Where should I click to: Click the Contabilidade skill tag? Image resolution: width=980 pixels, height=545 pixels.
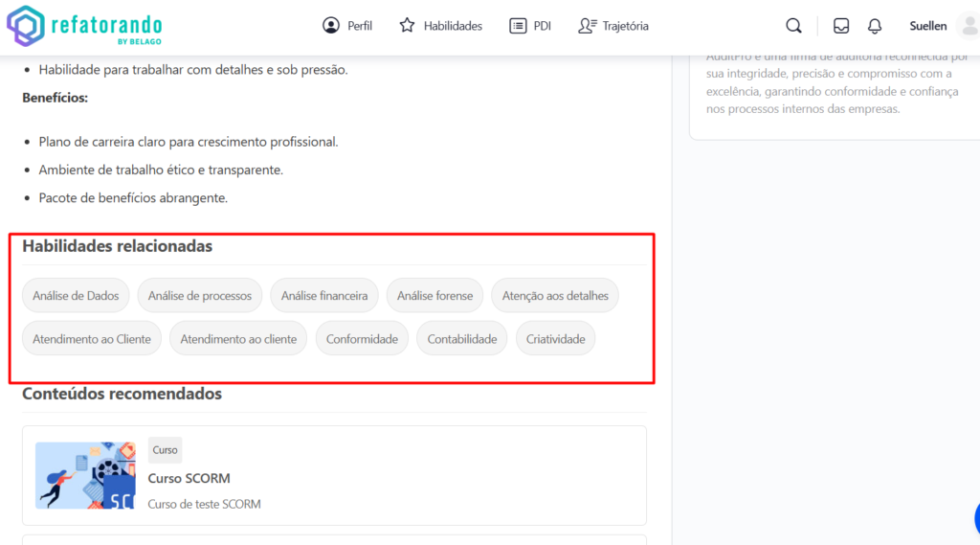pos(462,339)
